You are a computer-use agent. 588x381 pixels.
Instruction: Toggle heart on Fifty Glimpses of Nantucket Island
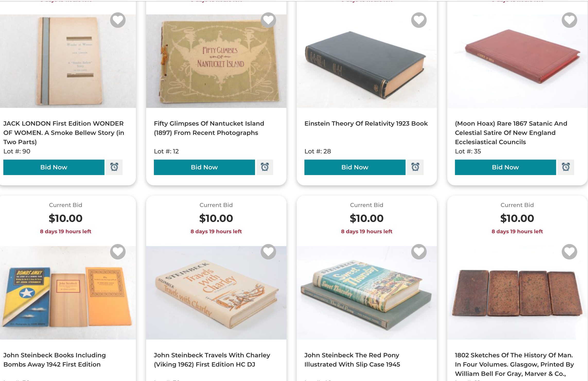268,20
